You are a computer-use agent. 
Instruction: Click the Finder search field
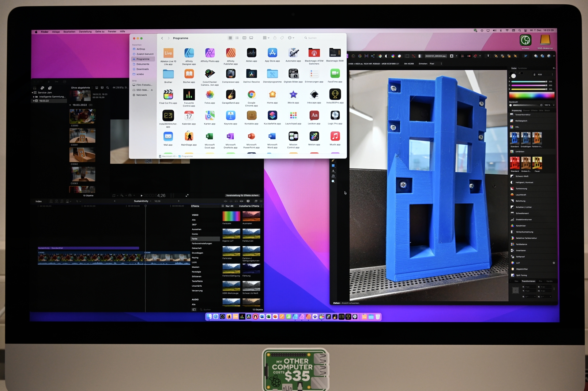(324, 38)
